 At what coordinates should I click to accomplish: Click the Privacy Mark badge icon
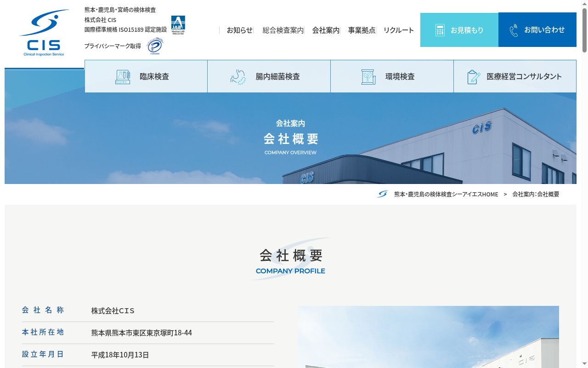[155, 46]
